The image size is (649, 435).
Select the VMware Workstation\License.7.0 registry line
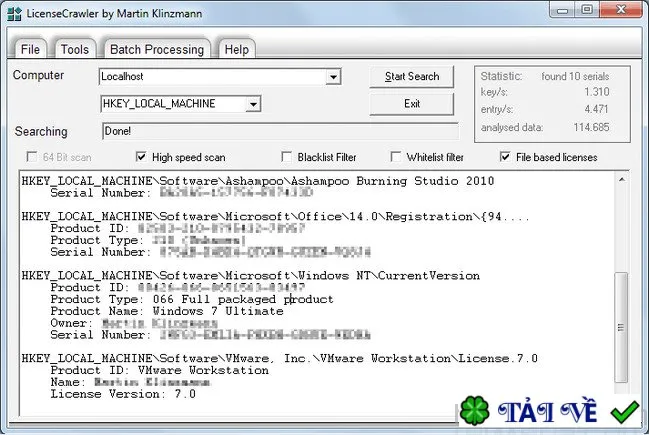point(279,358)
